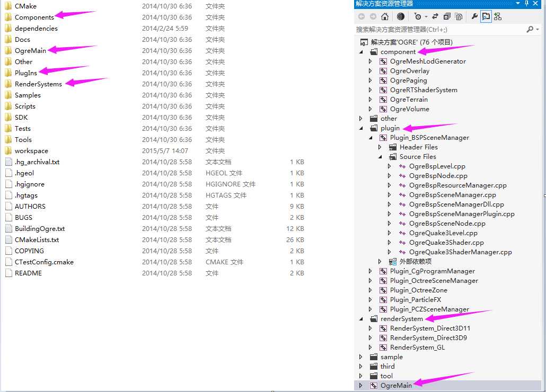Open Properties via the wrench icon
Image resolution: width=546 pixels, height=392 pixels.
(474, 16)
